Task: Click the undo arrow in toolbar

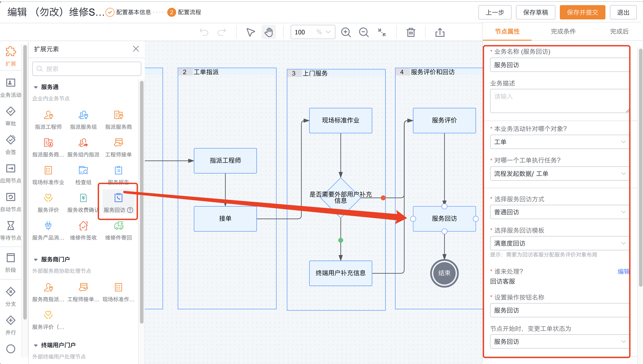Action: pos(204,32)
